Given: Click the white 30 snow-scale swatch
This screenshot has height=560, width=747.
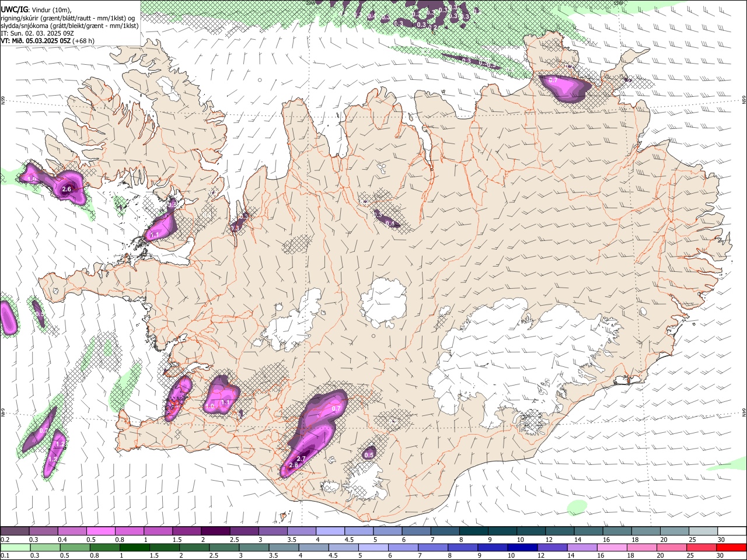Looking at the screenshot, I should pos(732,531).
